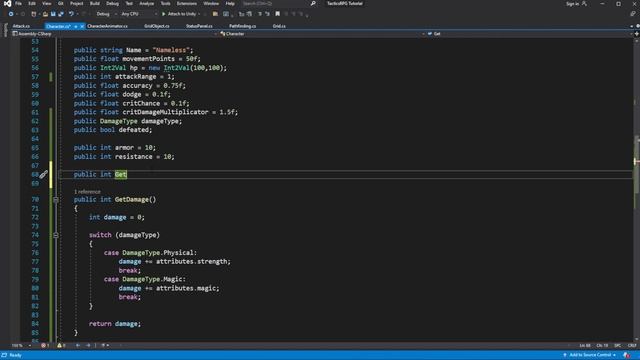Click the vertical scrollbar thumb
Viewport: 640px width, 360px height.
[x=636, y=165]
